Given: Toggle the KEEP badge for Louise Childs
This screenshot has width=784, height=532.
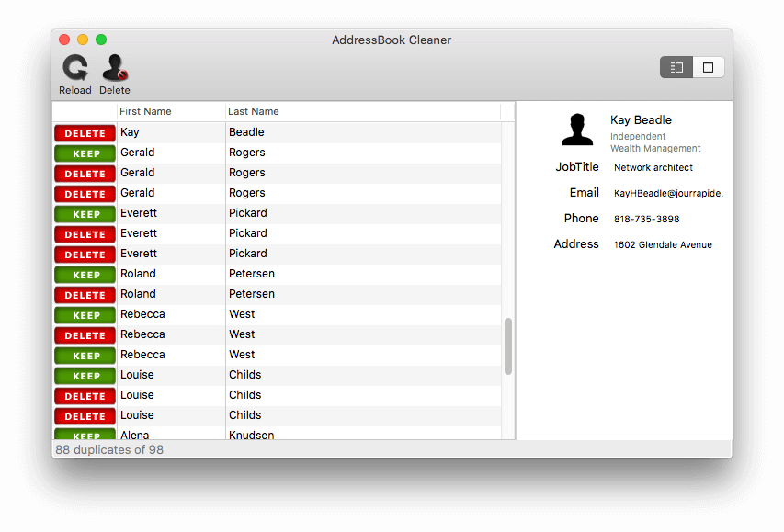Looking at the screenshot, I should click(85, 376).
